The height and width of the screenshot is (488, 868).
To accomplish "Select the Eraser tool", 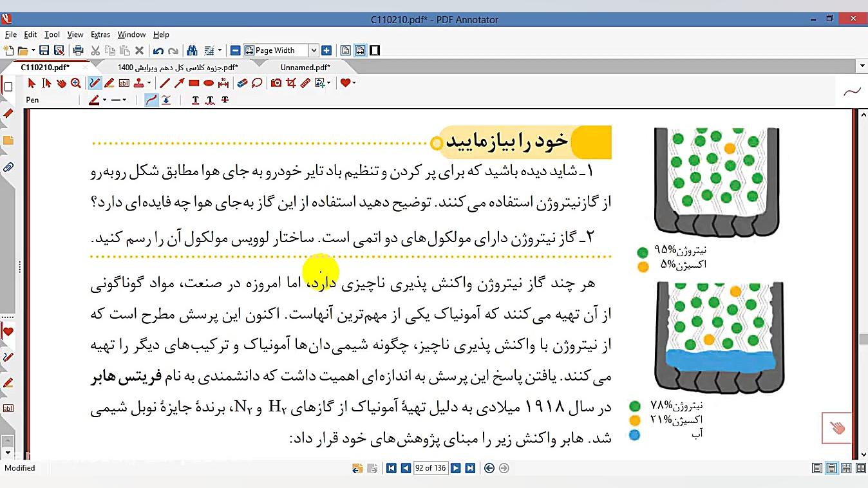I will coord(242,83).
